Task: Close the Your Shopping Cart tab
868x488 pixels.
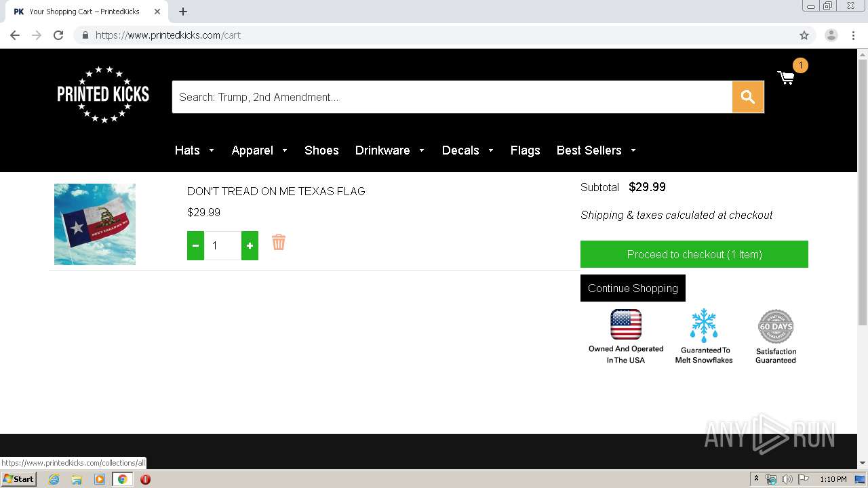Action: coord(157,12)
